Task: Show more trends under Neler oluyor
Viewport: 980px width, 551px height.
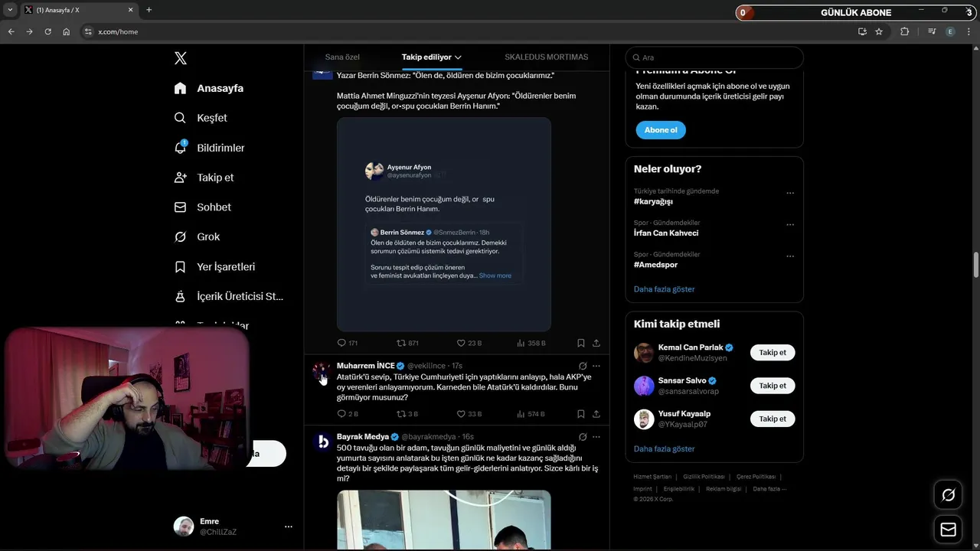Action: click(665, 289)
